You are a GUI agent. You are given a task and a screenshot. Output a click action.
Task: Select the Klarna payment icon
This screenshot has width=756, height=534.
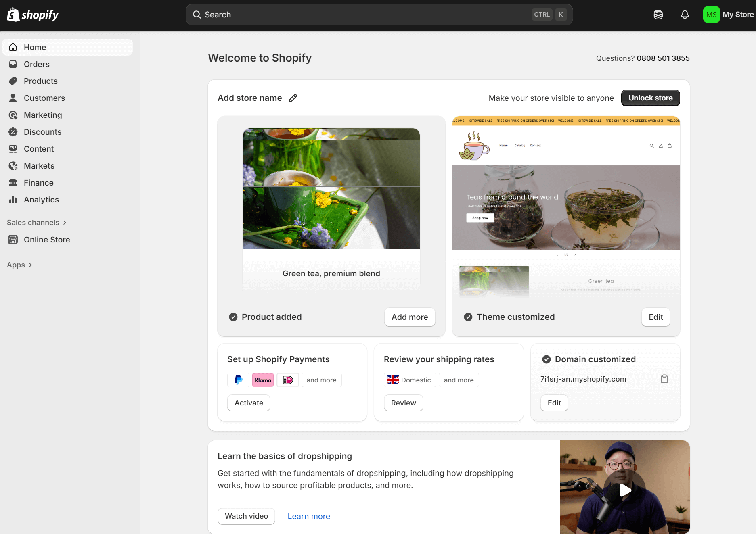[263, 380]
